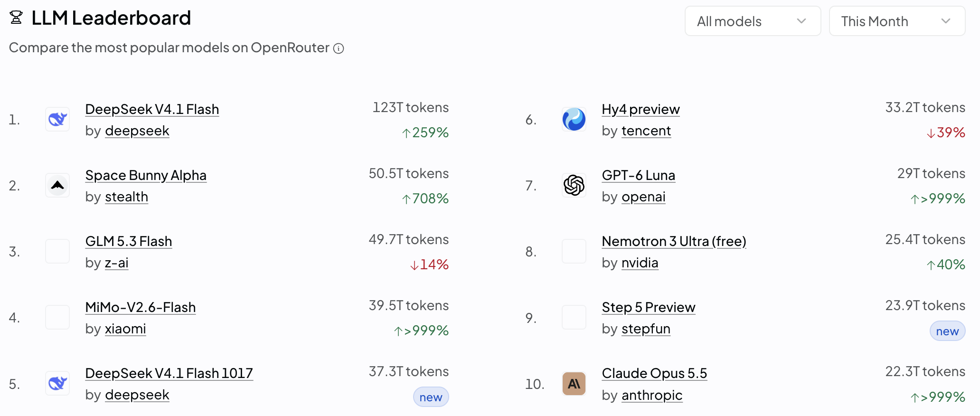Open the Step 5 Preview model

(x=649, y=307)
